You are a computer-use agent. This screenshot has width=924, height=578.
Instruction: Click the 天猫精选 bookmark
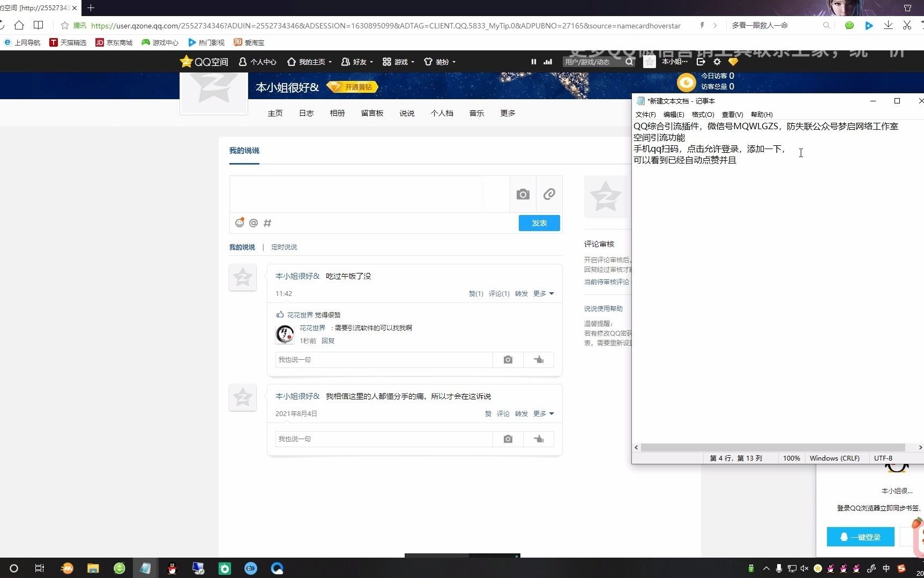[68, 42]
